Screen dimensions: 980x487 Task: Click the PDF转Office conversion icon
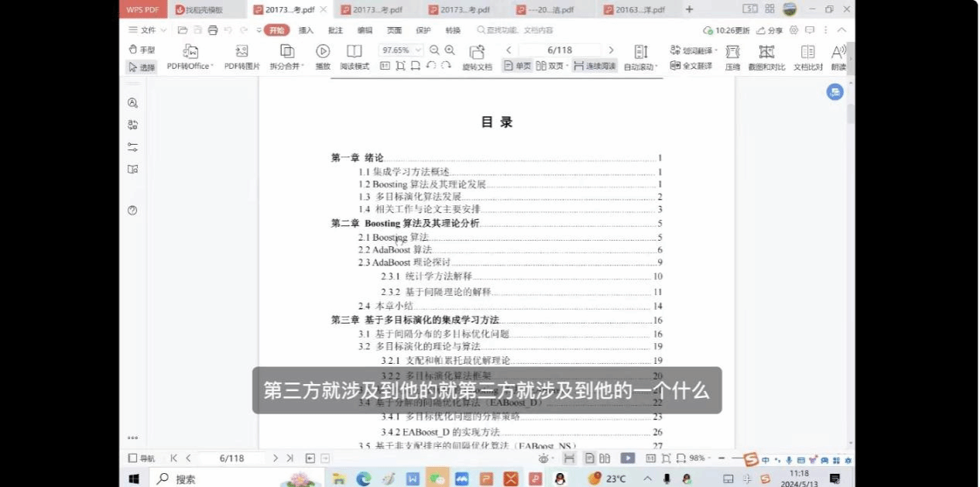tap(190, 52)
